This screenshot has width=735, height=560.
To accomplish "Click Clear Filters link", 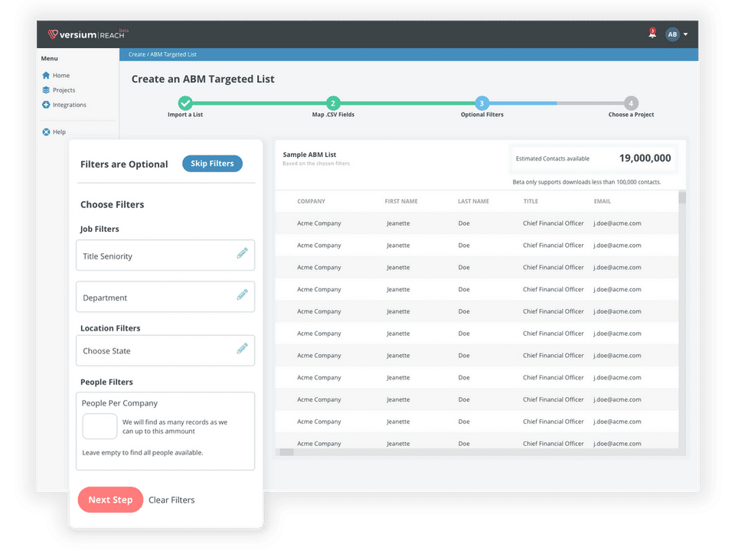I will point(171,500).
